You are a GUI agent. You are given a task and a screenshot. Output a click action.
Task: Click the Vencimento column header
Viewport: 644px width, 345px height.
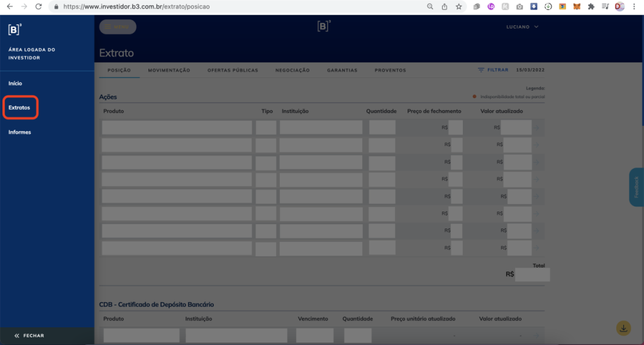point(313,319)
